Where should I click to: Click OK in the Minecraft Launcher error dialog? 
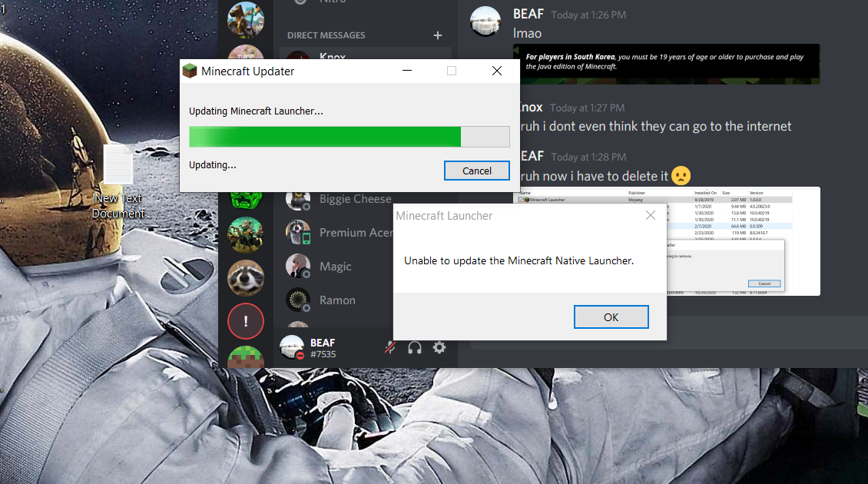pyautogui.click(x=611, y=317)
